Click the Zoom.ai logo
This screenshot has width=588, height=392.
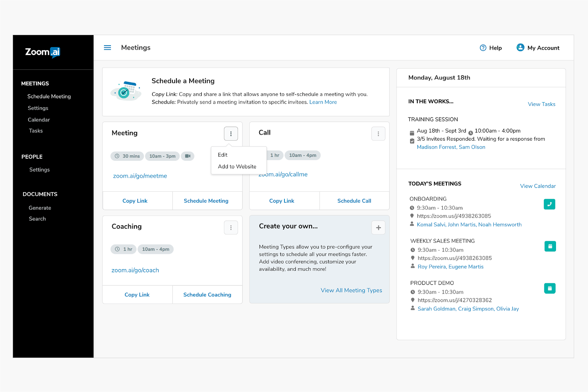point(43,52)
